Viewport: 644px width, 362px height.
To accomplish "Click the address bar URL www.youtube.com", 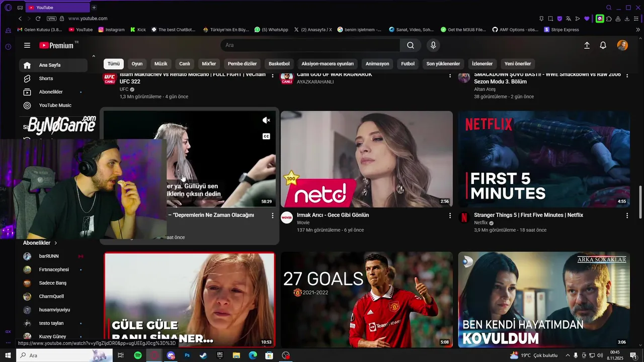I will tap(88, 19).
